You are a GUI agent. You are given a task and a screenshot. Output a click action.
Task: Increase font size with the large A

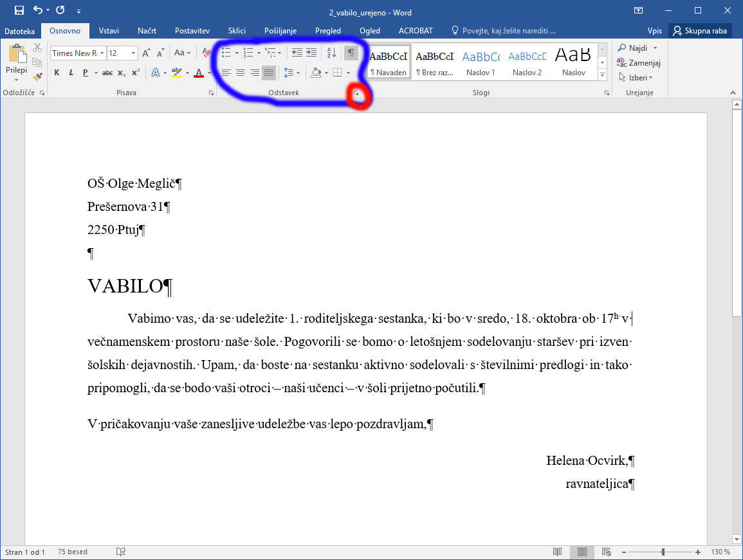click(147, 53)
